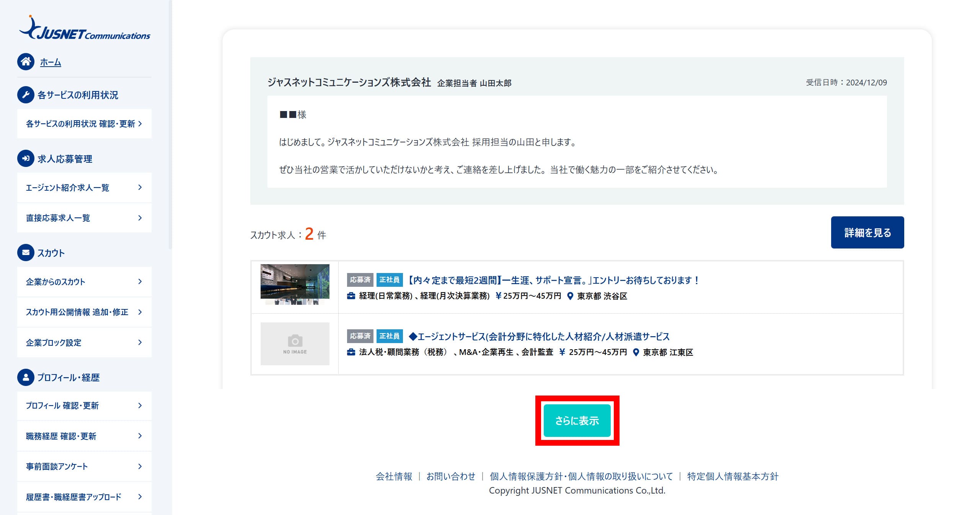Click the sidebar vertical scrollbar
This screenshot has height=515, width=980.
click(170, 124)
